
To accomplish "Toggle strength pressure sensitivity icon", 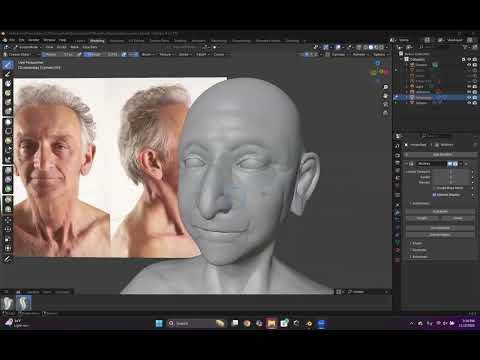I will [123, 54].
